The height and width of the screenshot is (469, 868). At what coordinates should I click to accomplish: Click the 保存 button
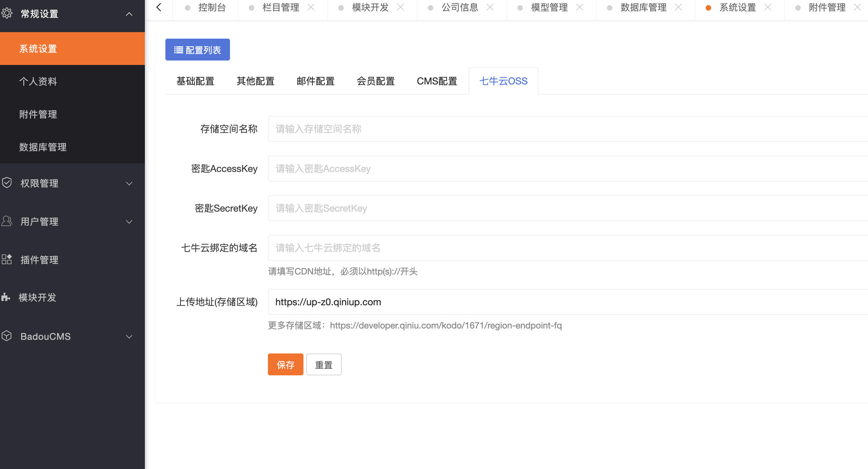(x=285, y=364)
